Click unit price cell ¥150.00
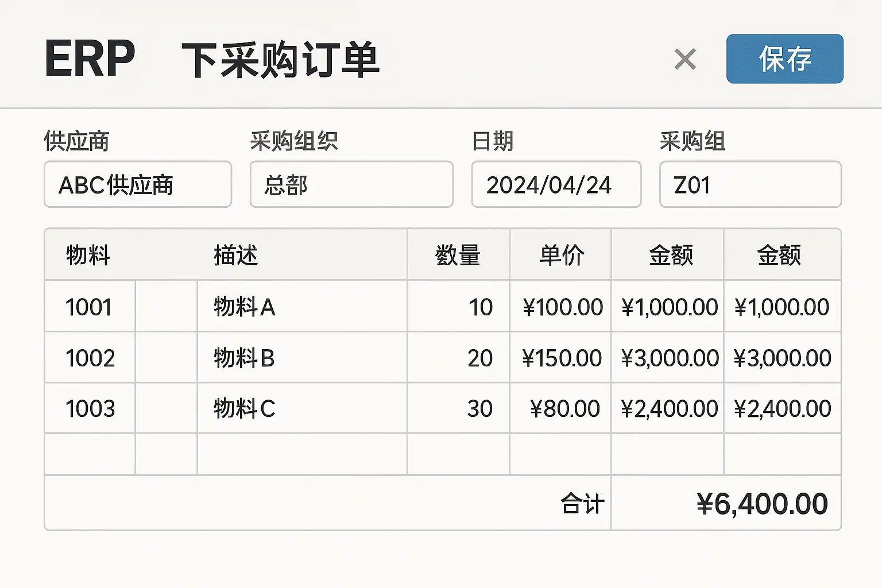The image size is (882, 588). (x=561, y=358)
